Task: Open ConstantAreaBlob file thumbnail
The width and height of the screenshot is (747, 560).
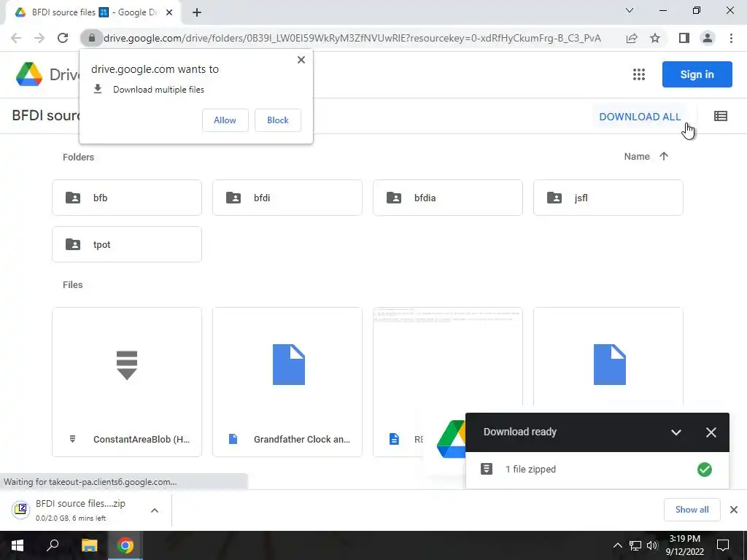Action: click(x=127, y=365)
